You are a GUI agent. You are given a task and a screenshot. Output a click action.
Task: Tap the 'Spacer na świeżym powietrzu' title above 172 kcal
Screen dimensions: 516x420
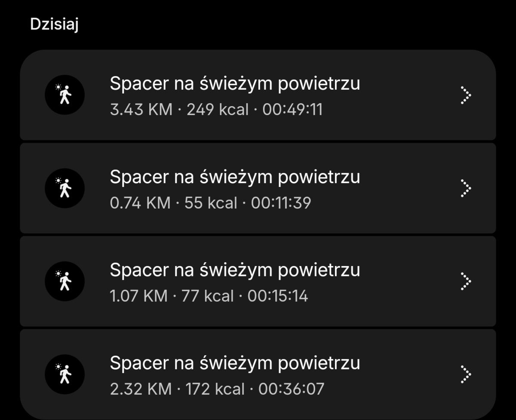tap(235, 364)
